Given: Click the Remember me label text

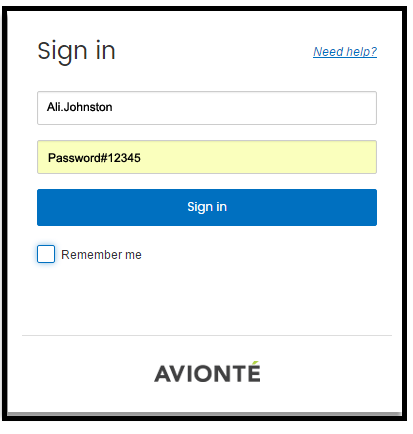Looking at the screenshot, I should (101, 255).
